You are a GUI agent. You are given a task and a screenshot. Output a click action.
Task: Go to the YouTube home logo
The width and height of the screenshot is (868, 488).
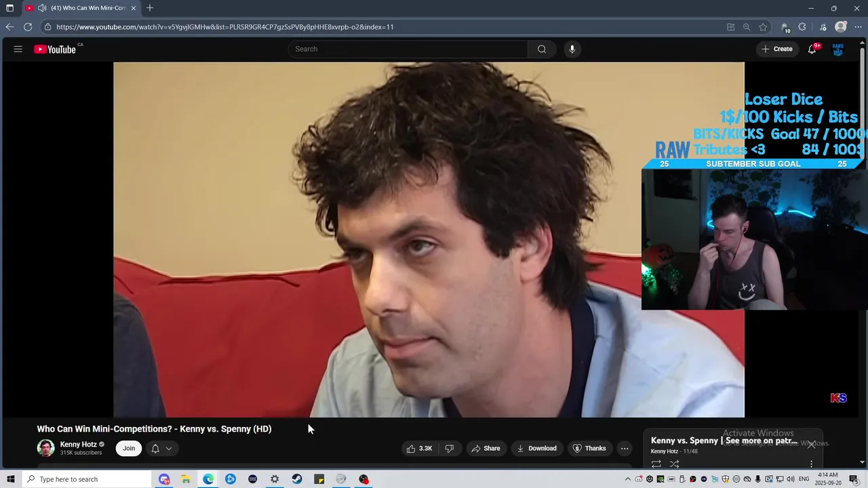coord(55,49)
